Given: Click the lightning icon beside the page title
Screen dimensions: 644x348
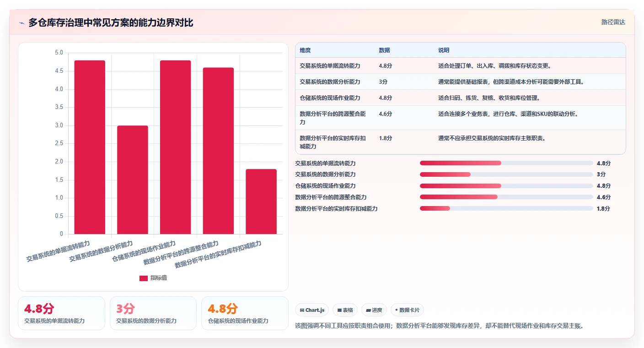Looking at the screenshot, I should coord(21,23).
